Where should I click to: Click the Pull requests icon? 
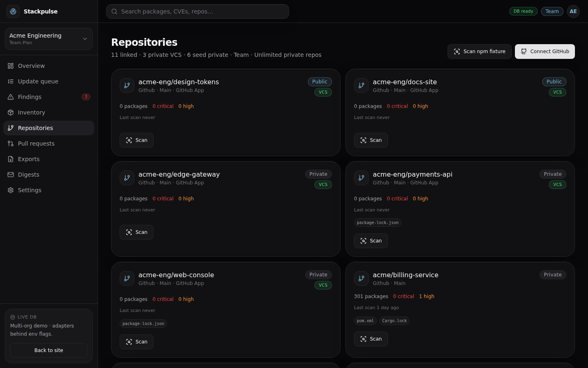[x=11, y=144]
